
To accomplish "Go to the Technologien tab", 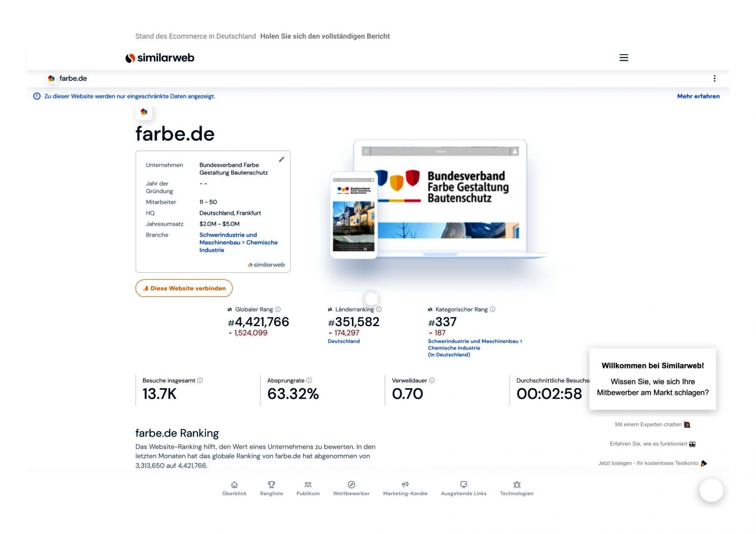I will pyautogui.click(x=516, y=488).
